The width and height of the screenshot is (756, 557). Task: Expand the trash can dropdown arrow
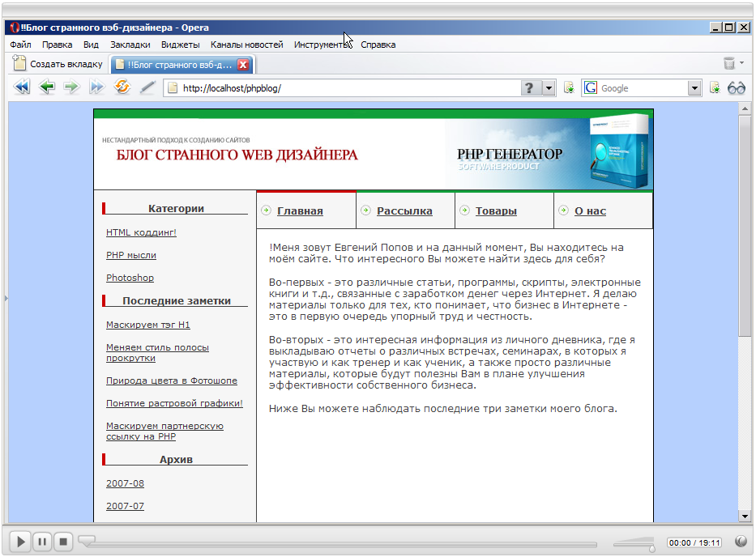[742, 62]
